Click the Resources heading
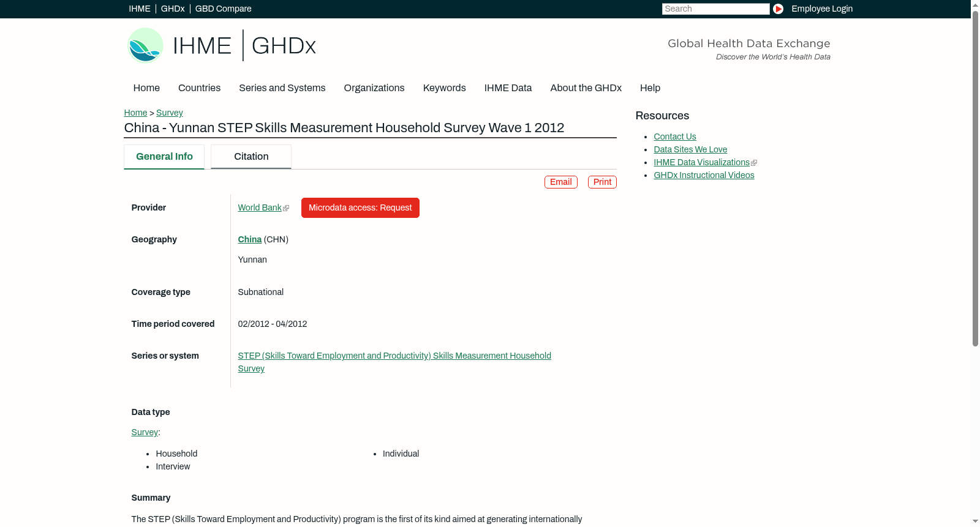980x527 pixels. click(x=662, y=116)
